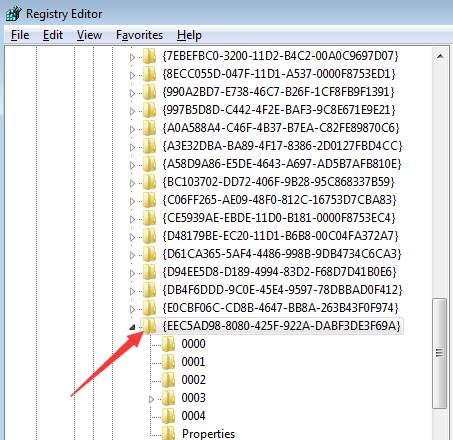Click the vertical scrollbar thumb

tap(440, 353)
